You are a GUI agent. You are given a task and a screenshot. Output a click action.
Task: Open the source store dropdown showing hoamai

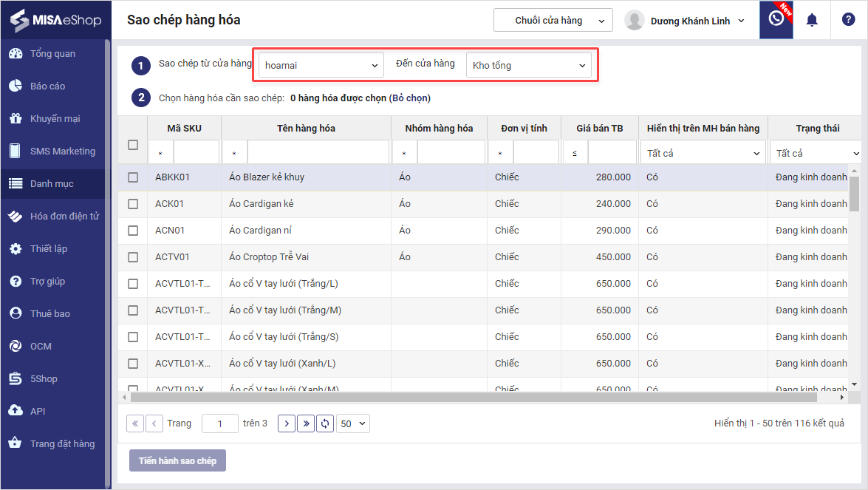(x=321, y=65)
